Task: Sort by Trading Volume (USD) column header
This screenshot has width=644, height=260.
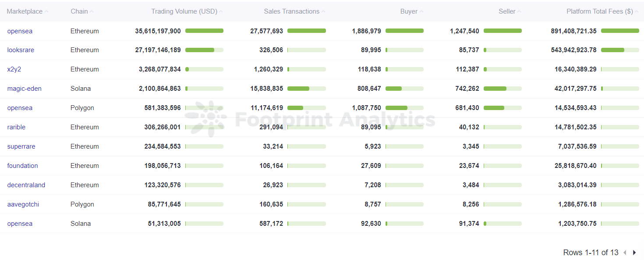Action: (187, 11)
